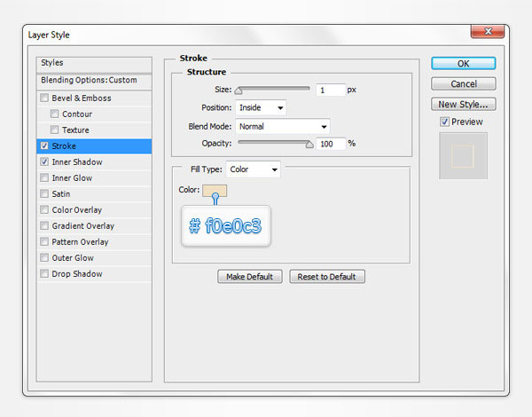The image size is (532, 417).
Task: Close the Layer Style dialog
Action: (x=488, y=31)
